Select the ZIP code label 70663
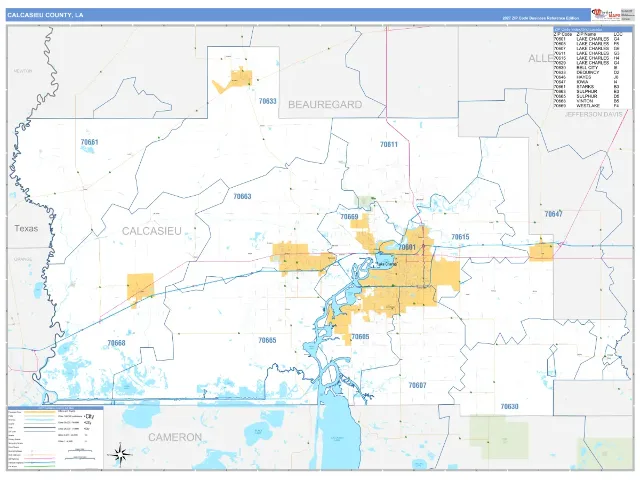Viewport: 640px width, 480px height. click(x=242, y=196)
